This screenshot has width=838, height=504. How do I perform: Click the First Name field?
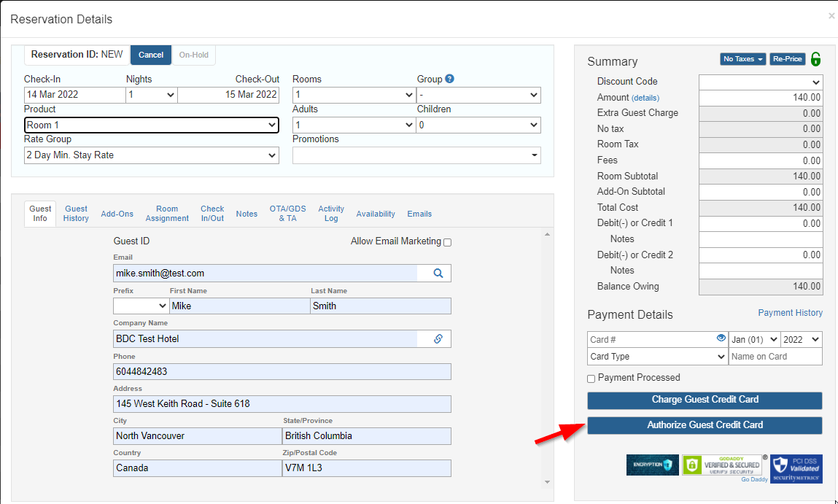pos(240,306)
